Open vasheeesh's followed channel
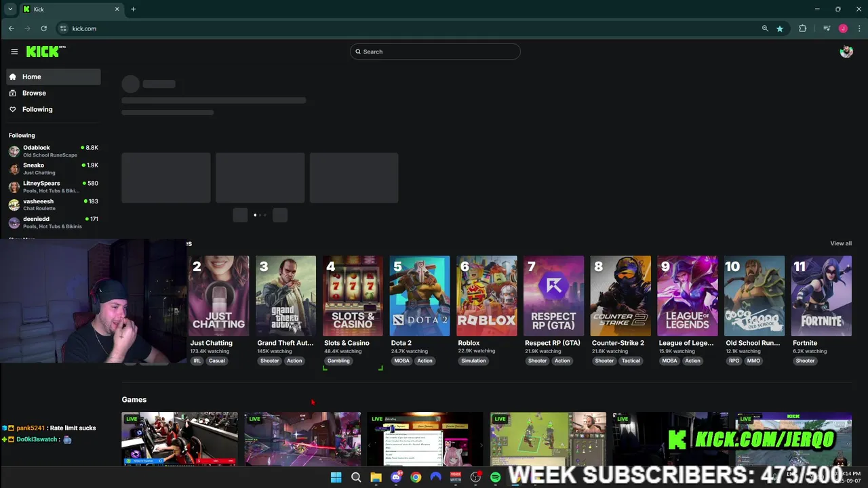 coord(54,204)
